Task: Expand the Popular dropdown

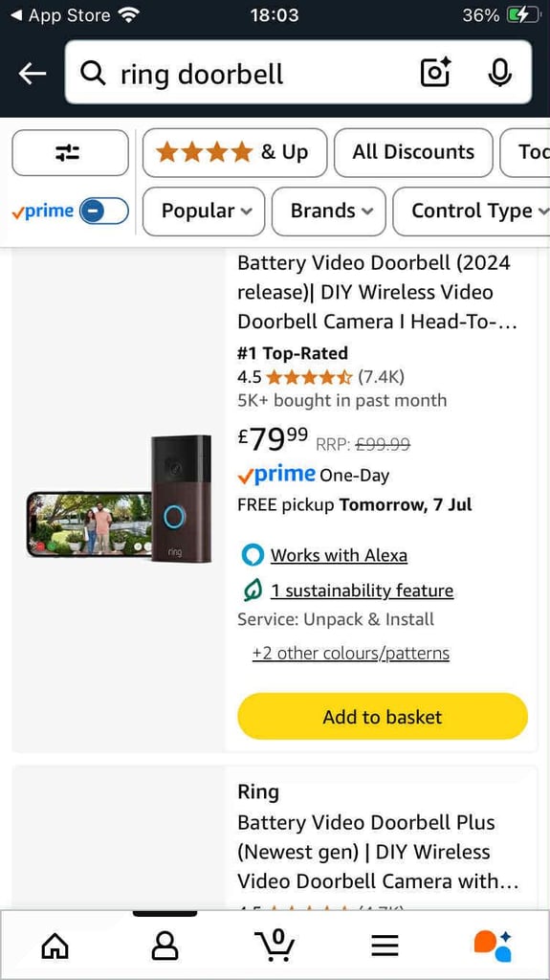Action: (x=204, y=212)
